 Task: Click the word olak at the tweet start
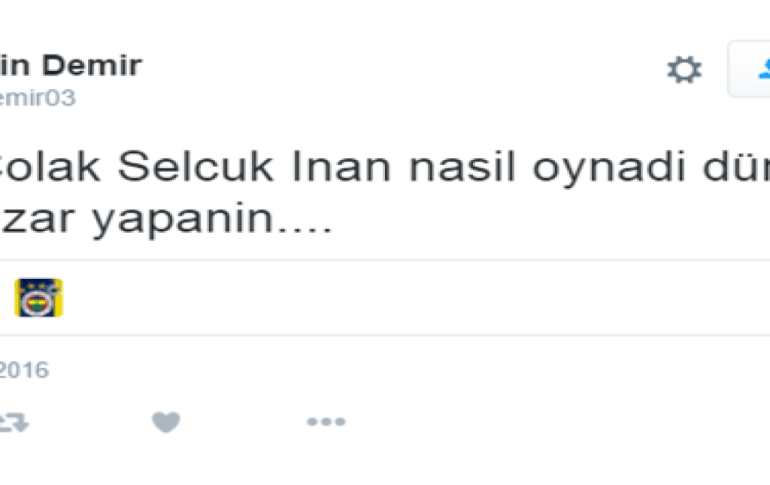(x=50, y=166)
